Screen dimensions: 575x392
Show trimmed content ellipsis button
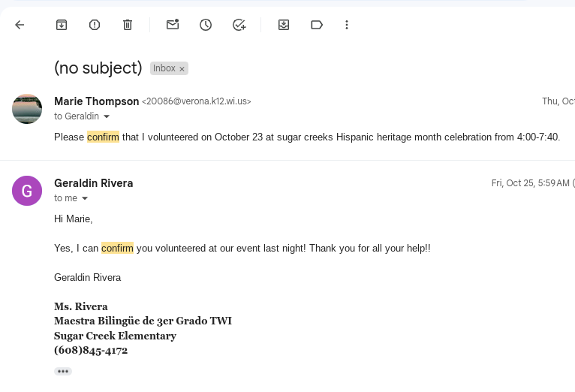(x=63, y=372)
